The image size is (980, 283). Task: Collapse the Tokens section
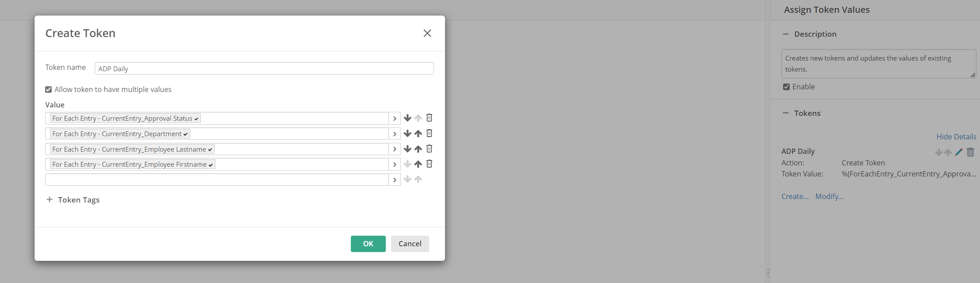[x=786, y=113]
